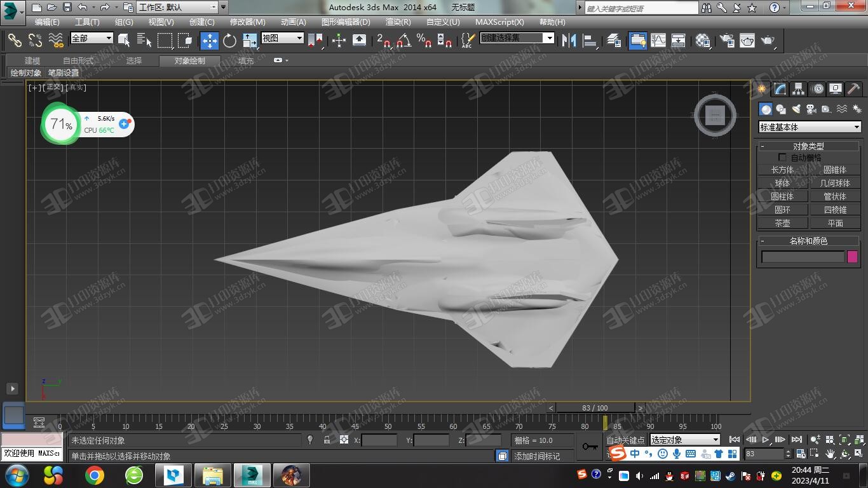Image resolution: width=868 pixels, height=488 pixels.
Task: Open the Material Editor
Action: [702, 41]
